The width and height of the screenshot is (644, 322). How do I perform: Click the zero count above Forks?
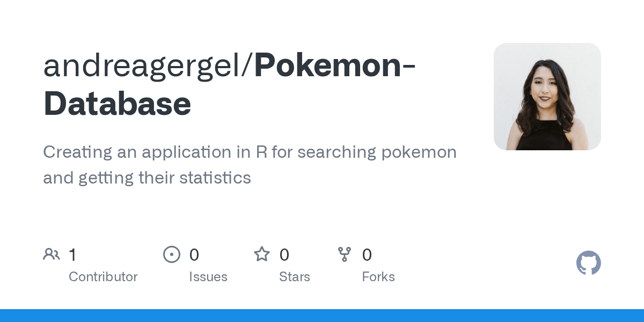[367, 254]
